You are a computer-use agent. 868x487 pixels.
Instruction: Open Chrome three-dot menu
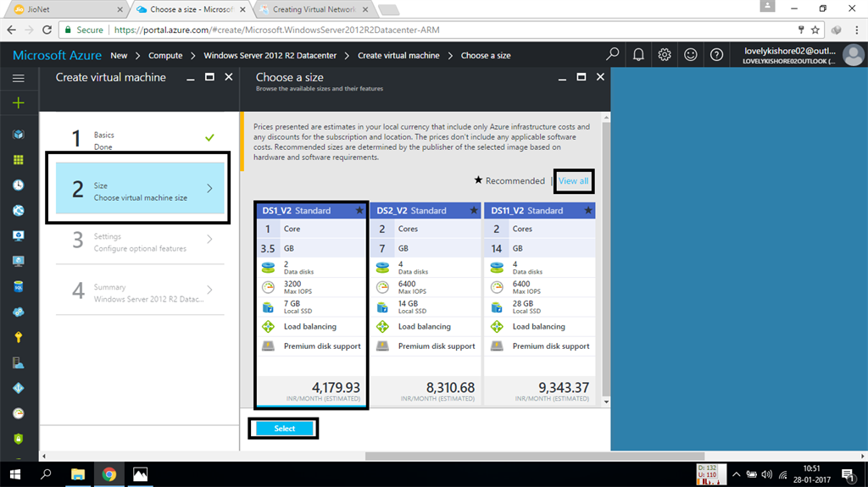point(857,30)
